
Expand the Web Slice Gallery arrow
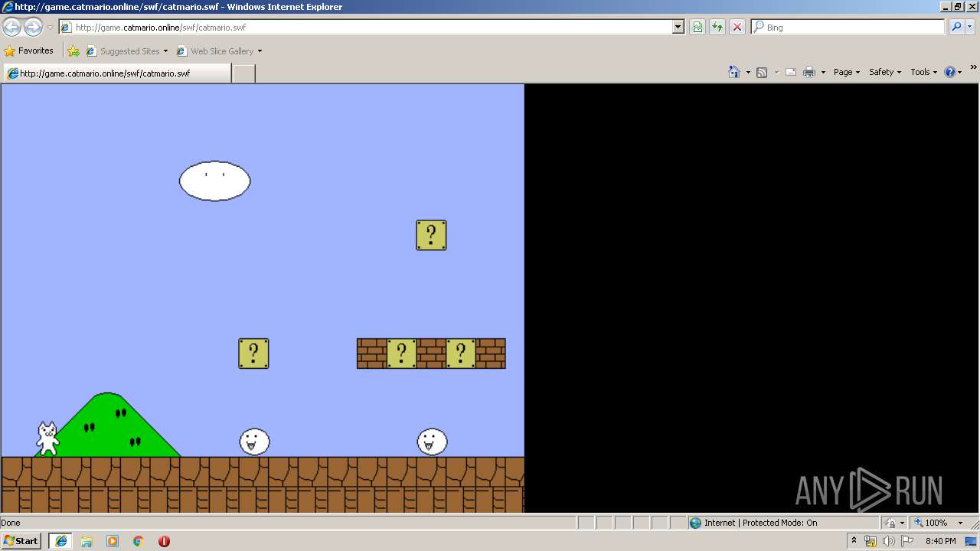pos(260,51)
